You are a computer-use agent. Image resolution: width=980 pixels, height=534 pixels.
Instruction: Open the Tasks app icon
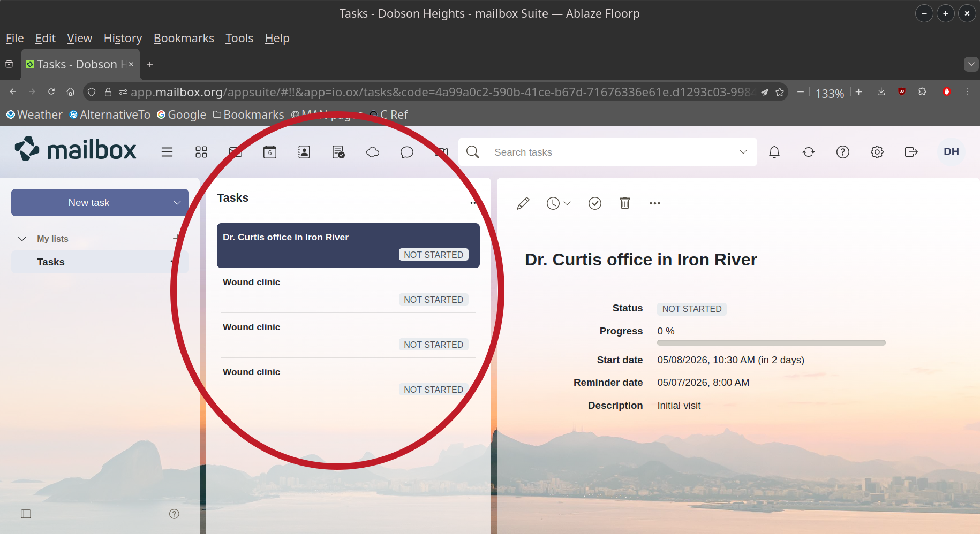click(x=338, y=152)
